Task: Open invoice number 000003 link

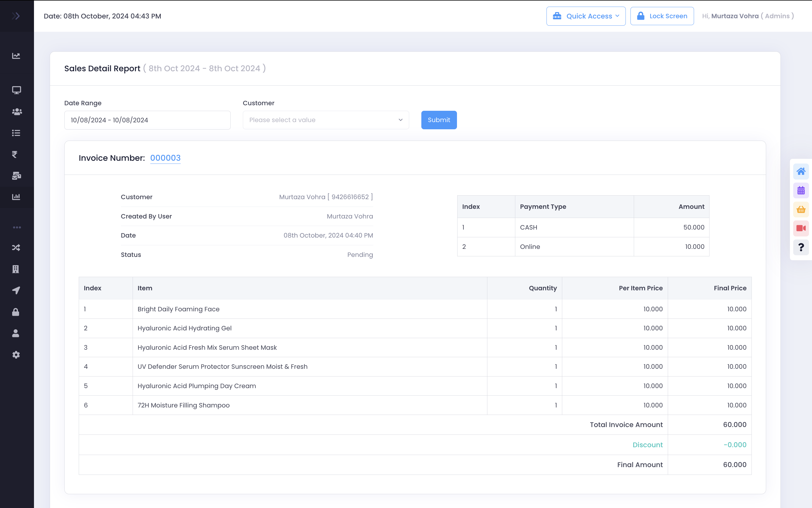Action: [165, 158]
